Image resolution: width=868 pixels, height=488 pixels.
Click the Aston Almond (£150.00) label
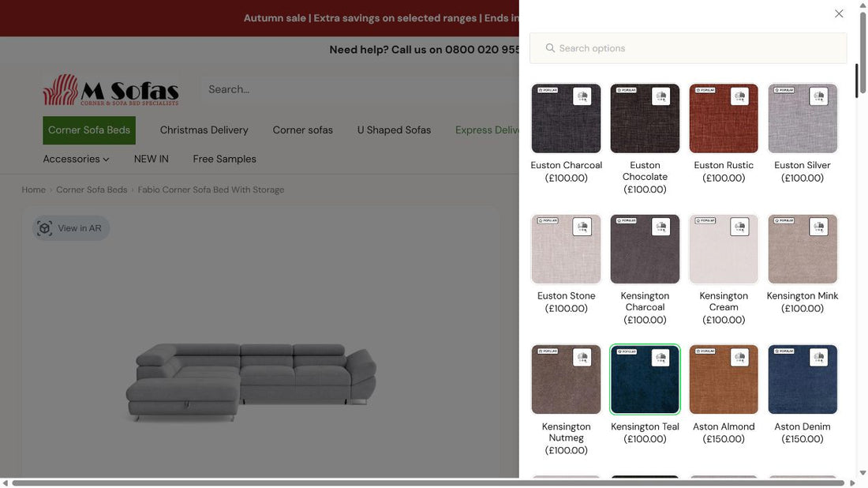click(724, 433)
